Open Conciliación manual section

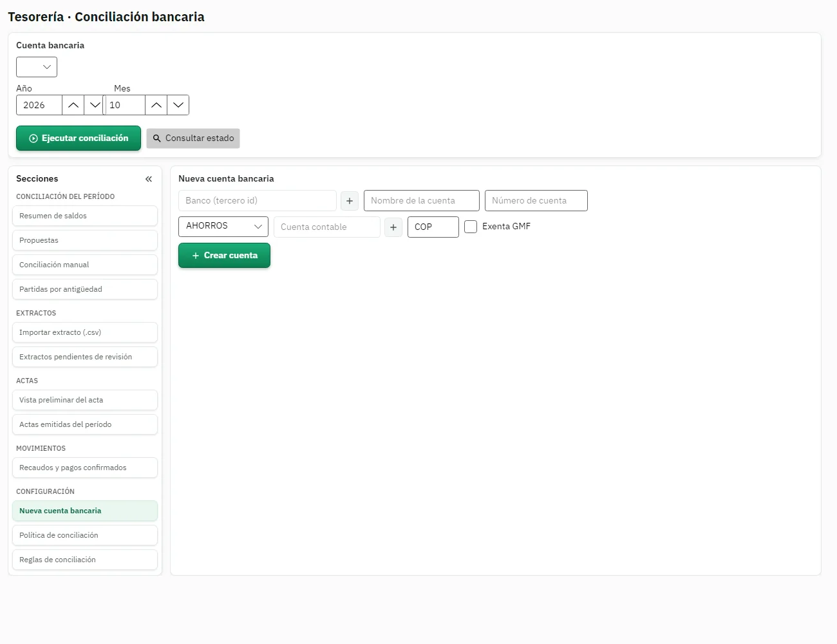click(85, 265)
